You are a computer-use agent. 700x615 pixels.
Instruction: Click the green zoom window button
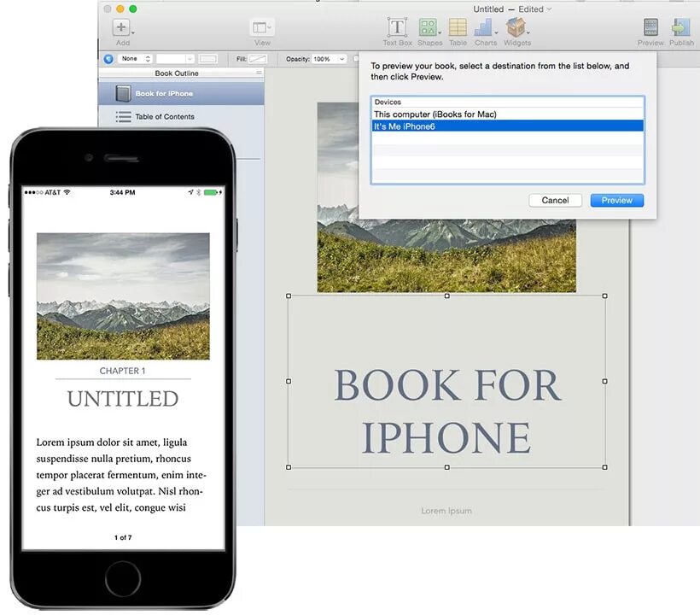pos(132,9)
